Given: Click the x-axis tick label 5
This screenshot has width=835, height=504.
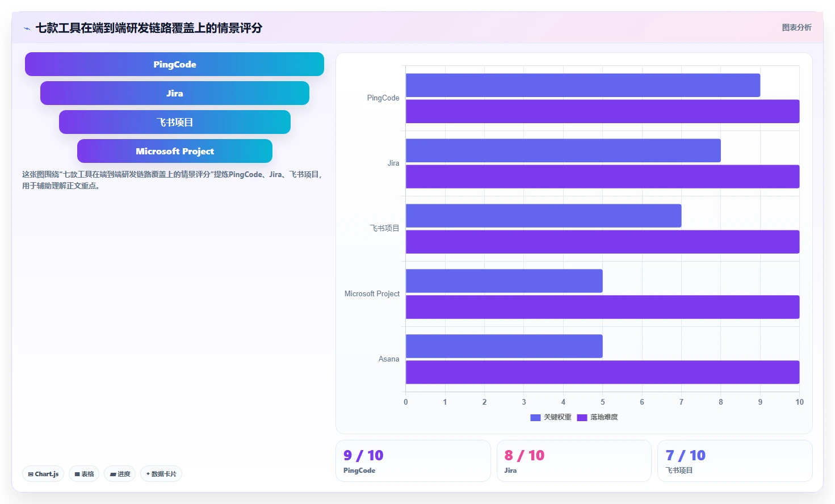Looking at the screenshot, I should click(x=603, y=402).
